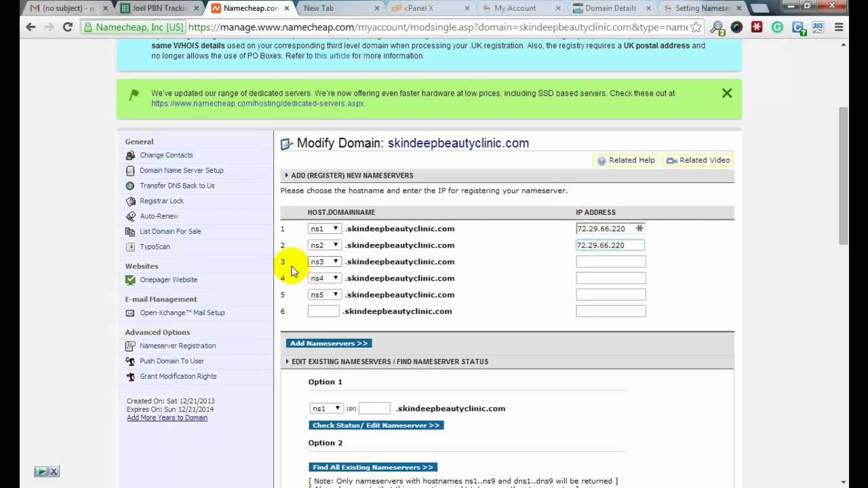Screen dimensions: 868x488
Task: Open the Related Help button
Action: 625,160
